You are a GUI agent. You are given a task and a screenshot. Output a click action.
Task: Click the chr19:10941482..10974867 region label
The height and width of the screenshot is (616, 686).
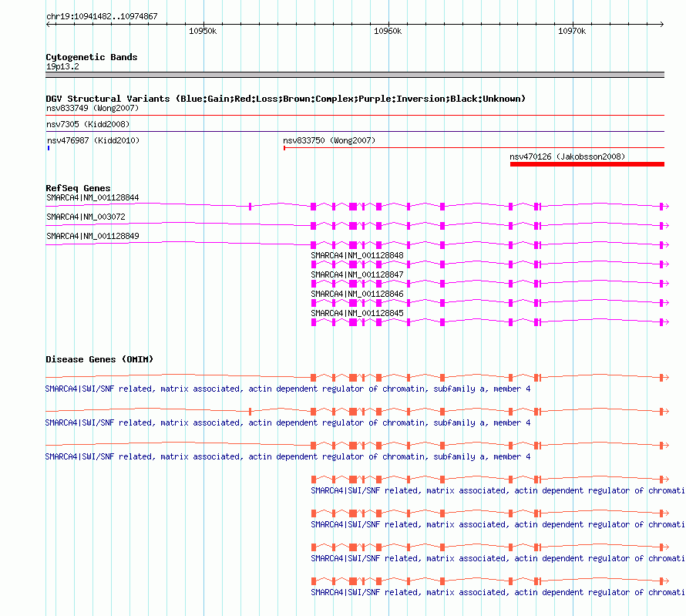point(102,16)
